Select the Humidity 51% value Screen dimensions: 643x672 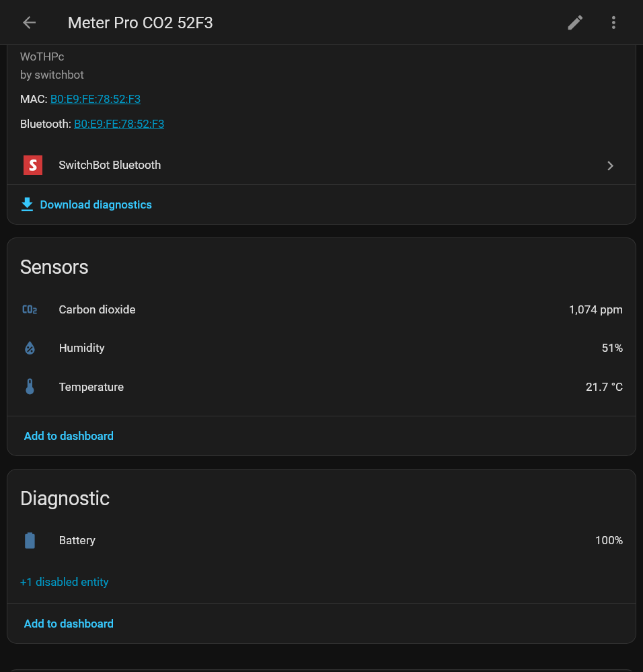tap(611, 348)
